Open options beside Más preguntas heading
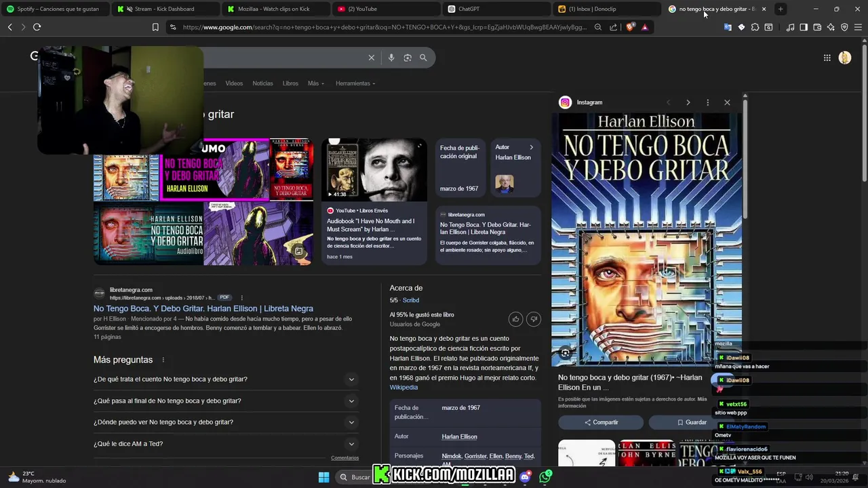Viewport: 868px width, 488px height. (x=163, y=360)
